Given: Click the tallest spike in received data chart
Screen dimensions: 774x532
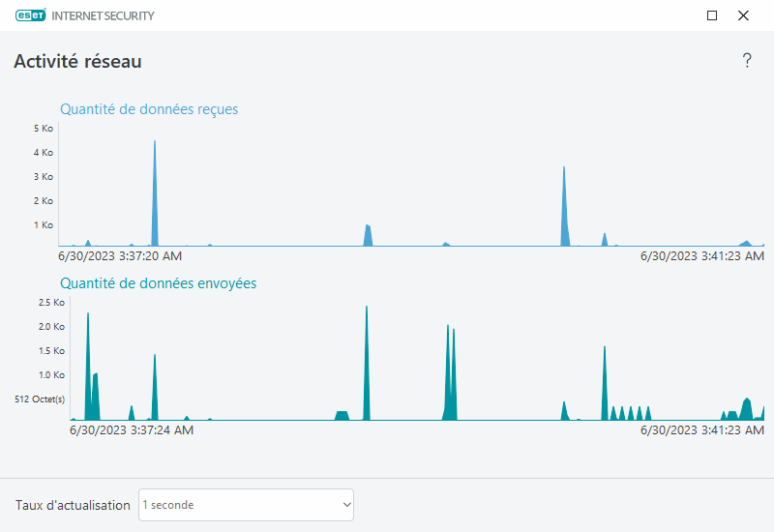Looking at the screenshot, I should [155, 193].
